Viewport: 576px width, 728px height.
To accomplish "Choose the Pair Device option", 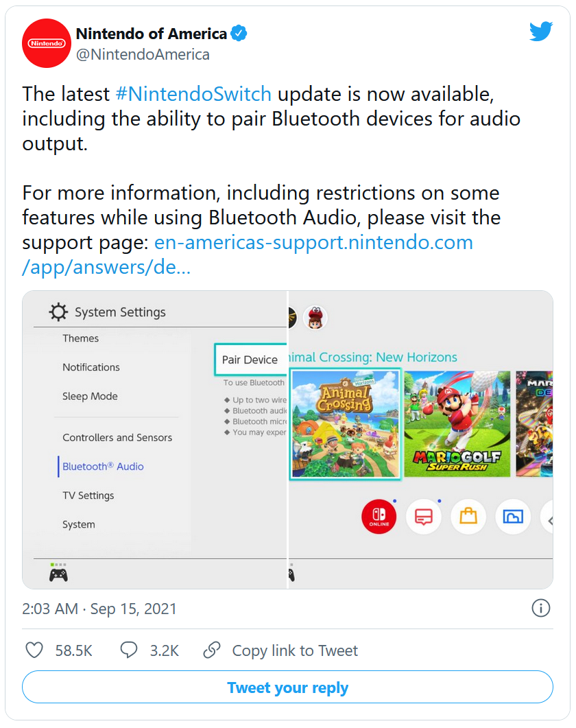I will [250, 360].
